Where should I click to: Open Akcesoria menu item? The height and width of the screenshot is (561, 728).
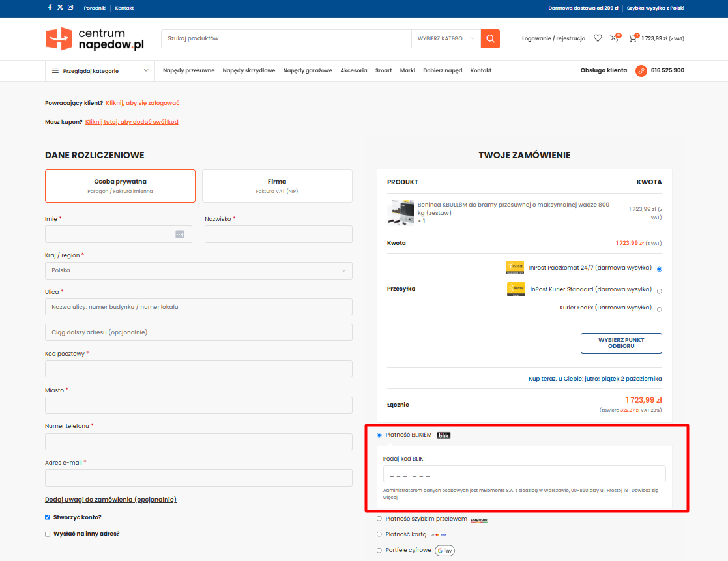point(354,70)
